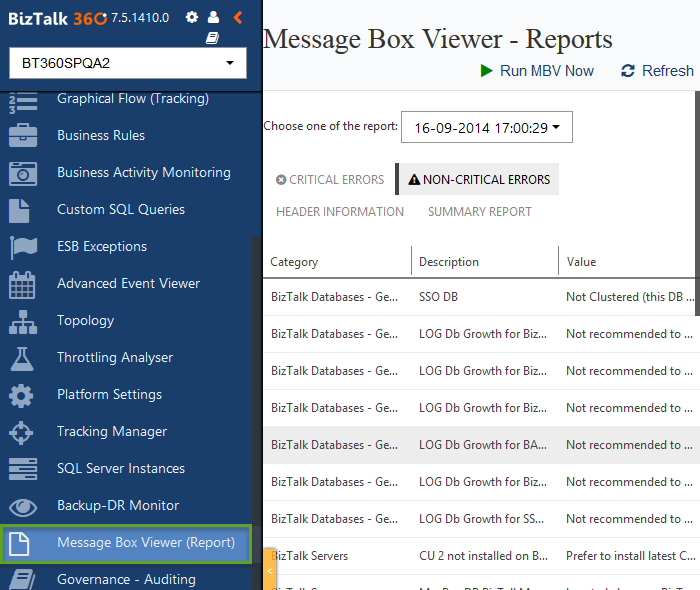Click the ESB Exceptions flag icon

22,247
